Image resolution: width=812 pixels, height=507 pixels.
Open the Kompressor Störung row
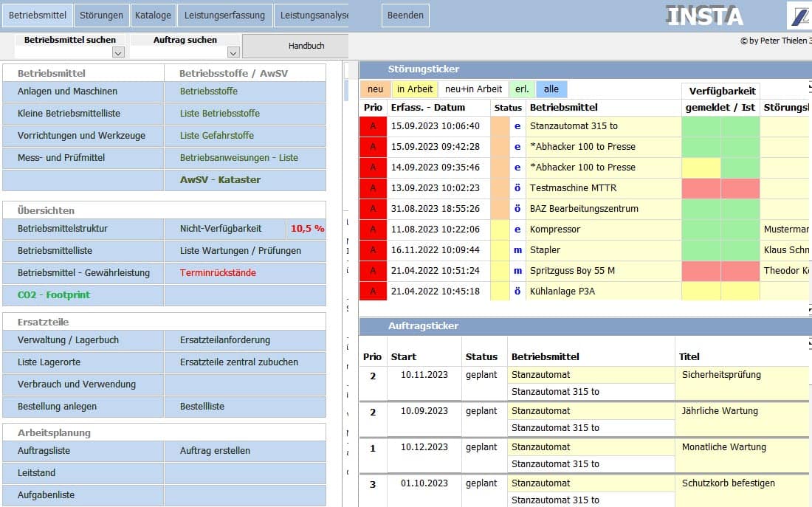(x=585, y=230)
